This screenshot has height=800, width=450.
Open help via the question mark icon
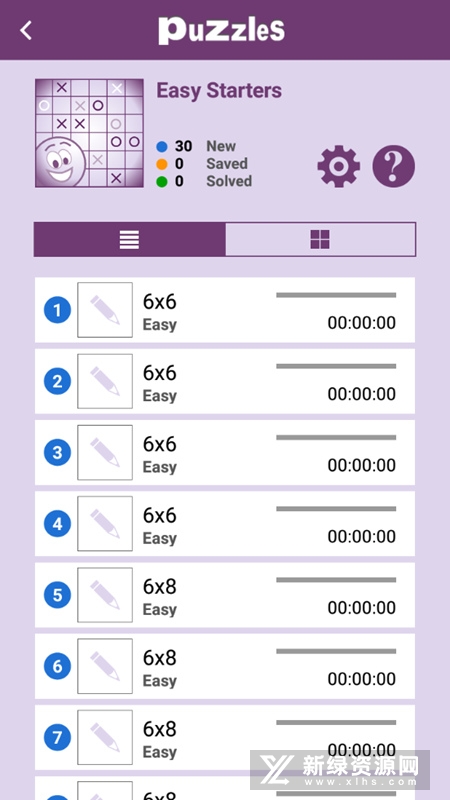393,166
